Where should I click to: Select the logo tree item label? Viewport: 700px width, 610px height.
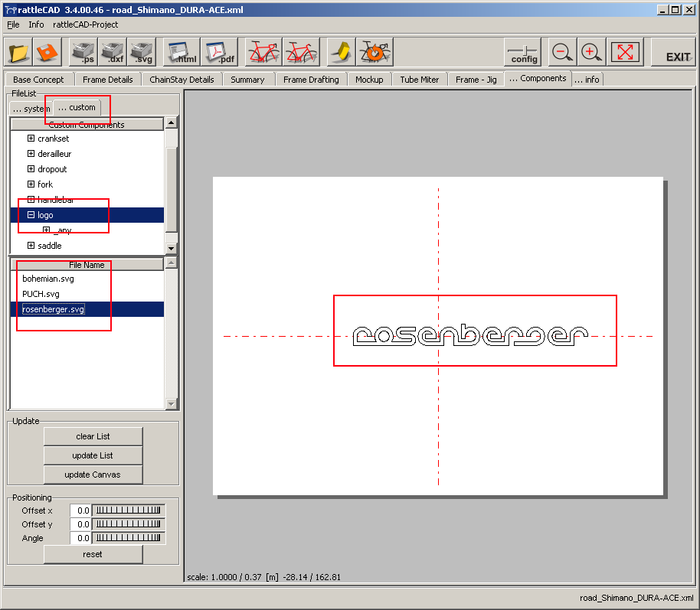(x=45, y=215)
